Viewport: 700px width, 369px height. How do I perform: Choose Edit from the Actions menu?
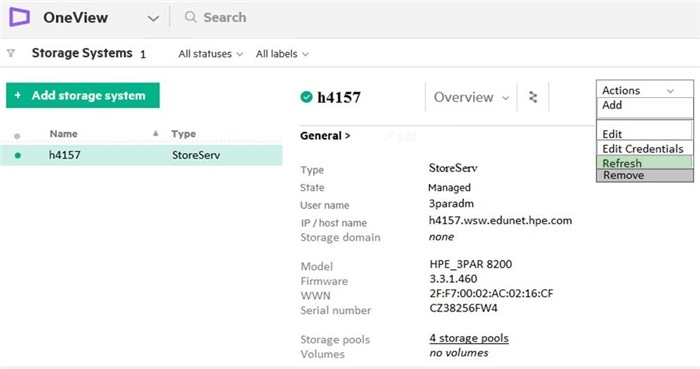click(645, 133)
